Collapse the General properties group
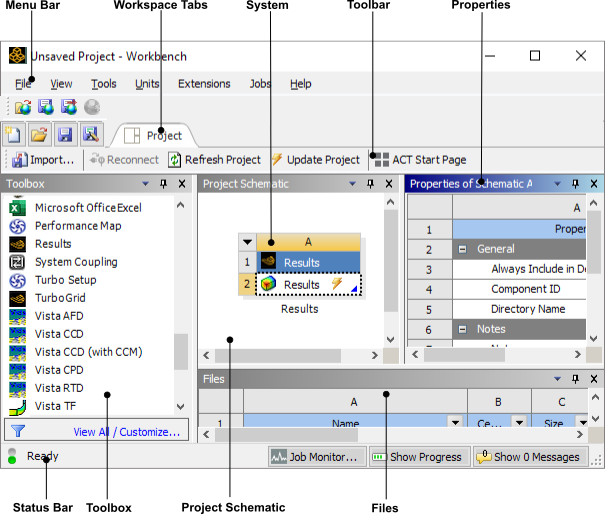 point(464,249)
